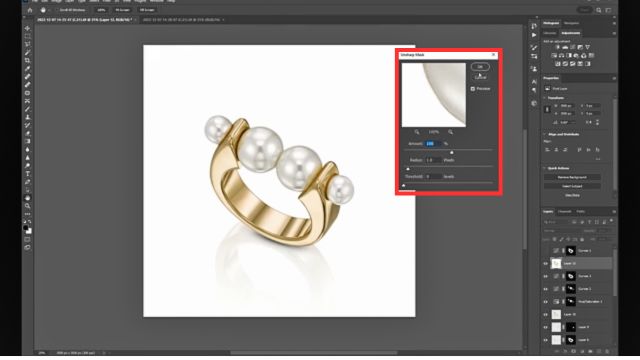640x360 pixels.
Task: Hide the Layer 10 layer
Action: coord(546,315)
